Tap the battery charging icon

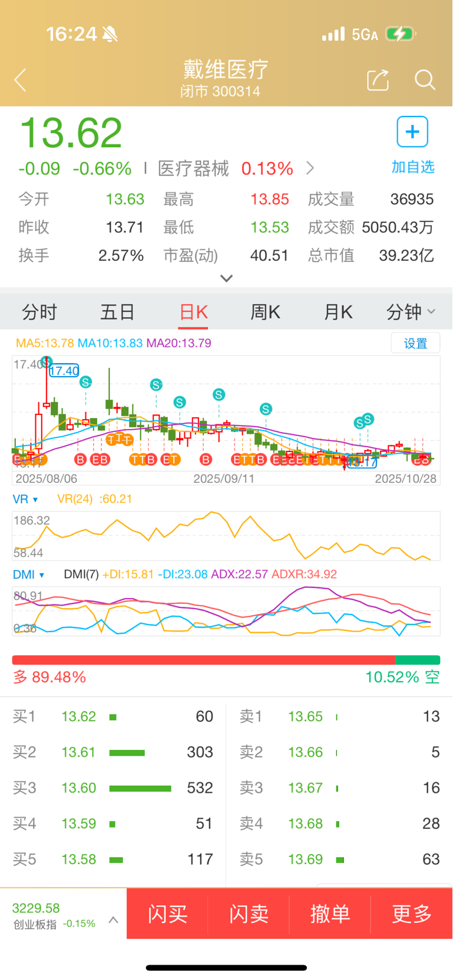(x=401, y=34)
